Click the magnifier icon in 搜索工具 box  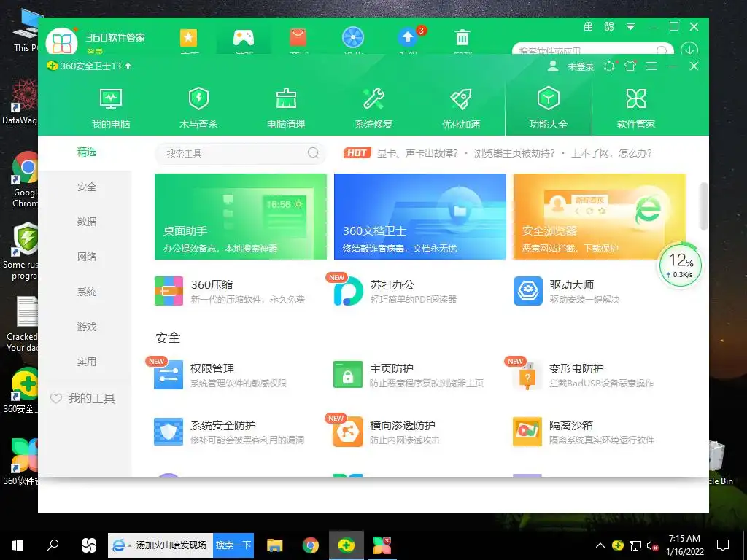[x=313, y=153]
